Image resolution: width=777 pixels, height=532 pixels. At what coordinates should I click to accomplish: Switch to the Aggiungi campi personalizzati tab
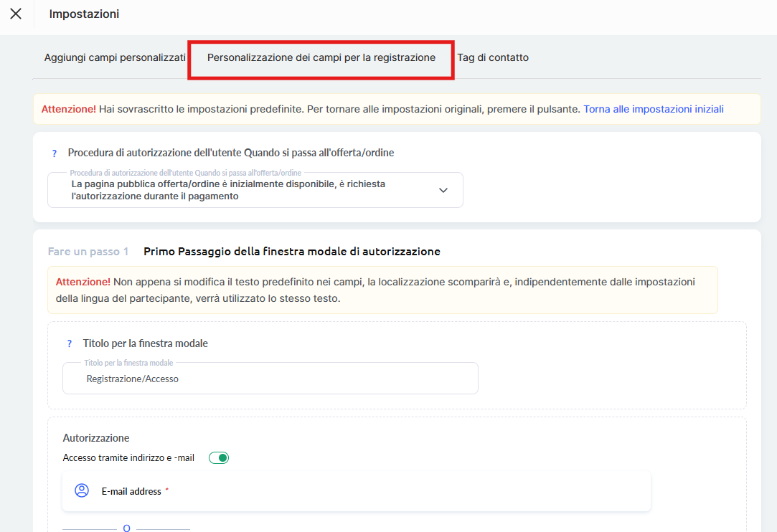tap(115, 57)
